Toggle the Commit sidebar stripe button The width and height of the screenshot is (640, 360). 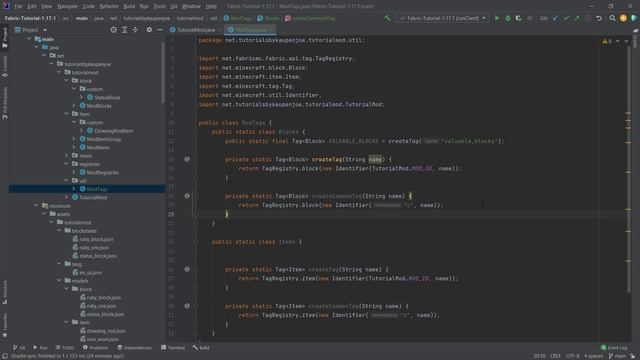[4, 67]
